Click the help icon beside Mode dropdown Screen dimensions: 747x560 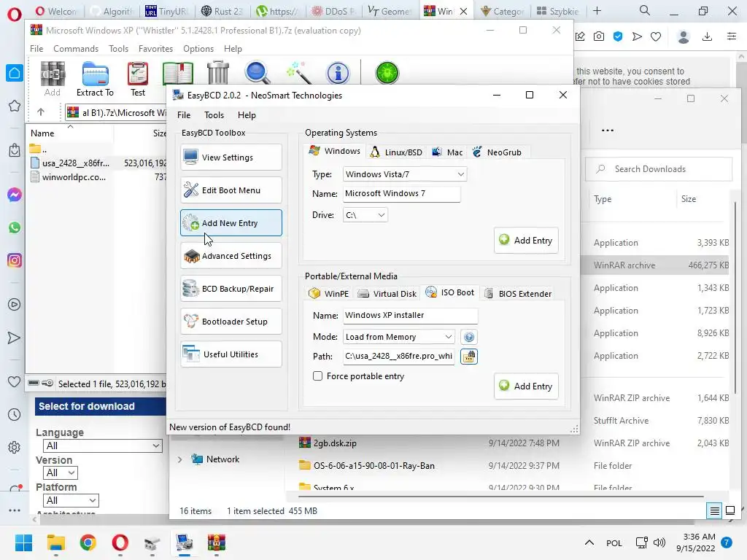click(469, 337)
